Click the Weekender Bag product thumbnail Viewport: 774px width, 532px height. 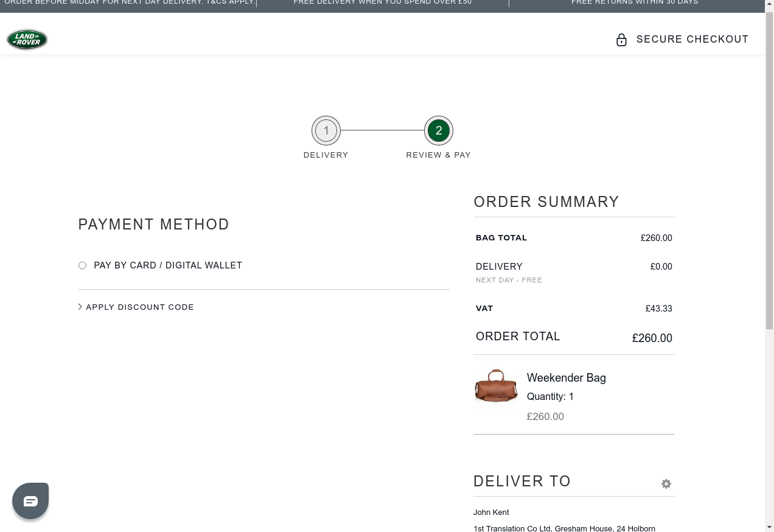(x=496, y=387)
